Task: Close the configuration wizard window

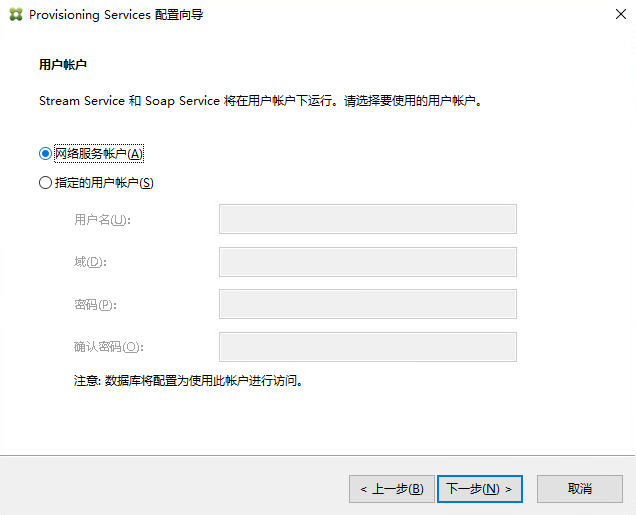Action: click(x=612, y=15)
